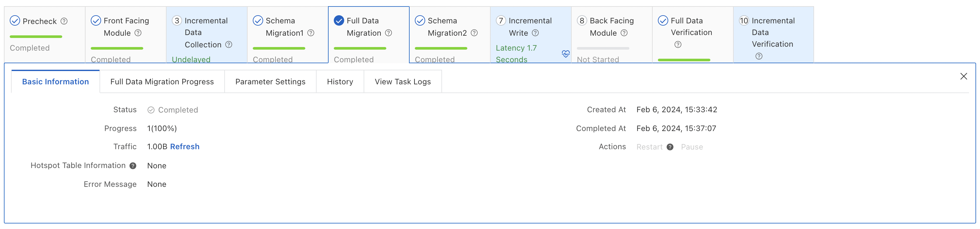Click the help icon beside Back Facing Module
Viewport: 980px width, 229px height.
click(624, 33)
